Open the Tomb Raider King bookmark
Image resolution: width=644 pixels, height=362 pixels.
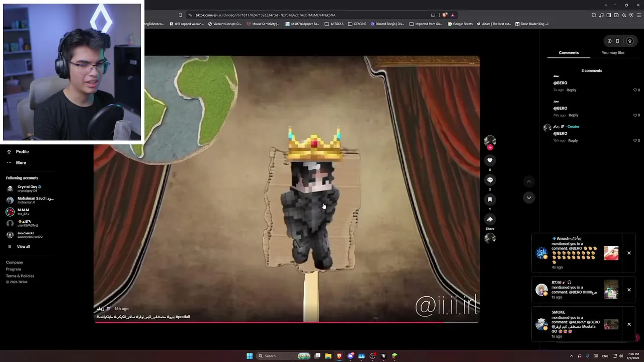(532, 24)
